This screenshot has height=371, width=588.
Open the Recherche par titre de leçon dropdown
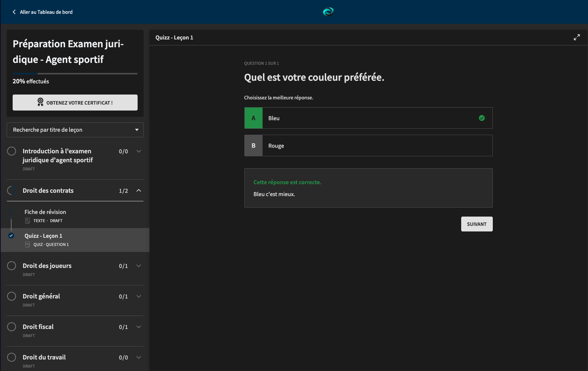(75, 130)
